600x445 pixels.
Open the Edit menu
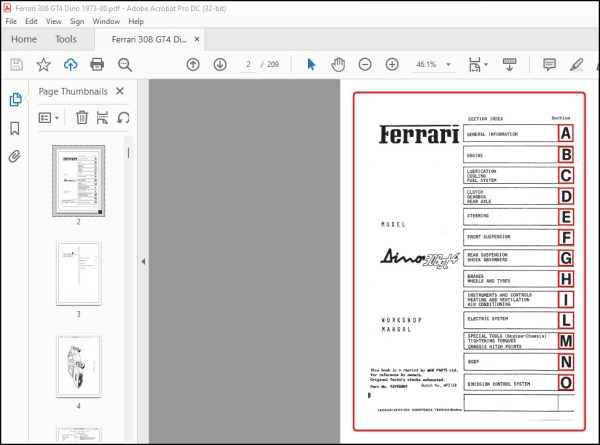pos(31,21)
